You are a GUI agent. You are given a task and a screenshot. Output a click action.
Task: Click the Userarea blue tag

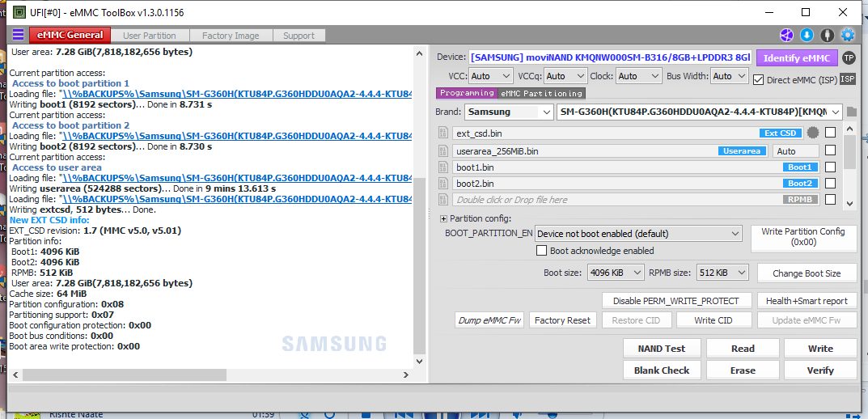pos(743,150)
